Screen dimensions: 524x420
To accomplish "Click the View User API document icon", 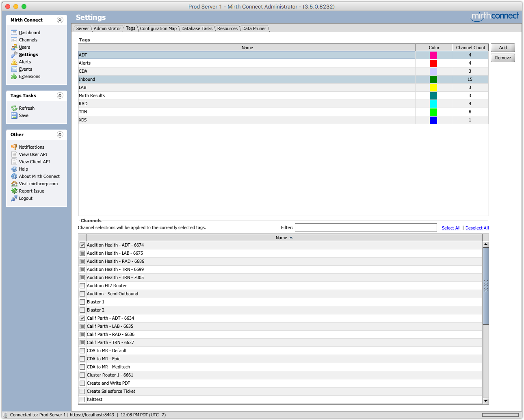I will pos(14,154).
